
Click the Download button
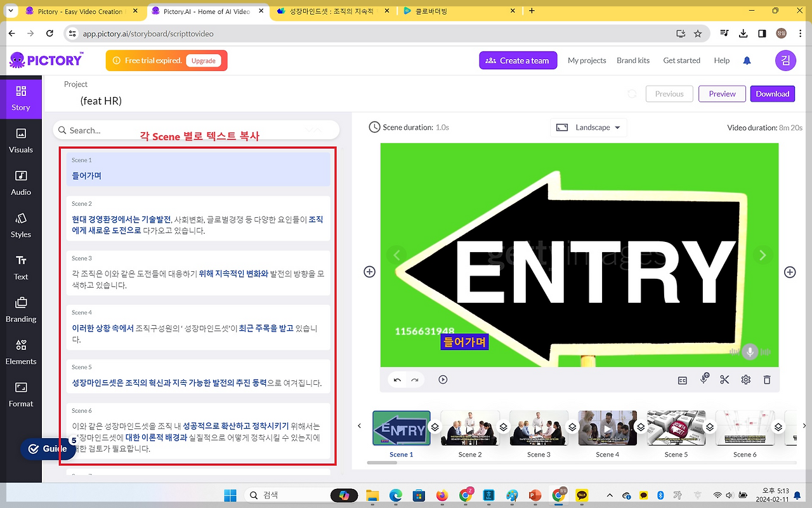772,94
